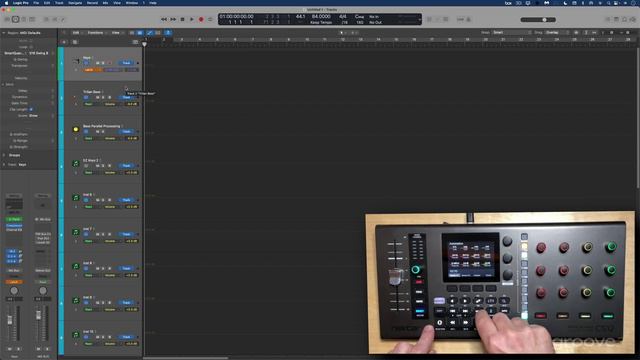This screenshot has height=360, width=640.
Task: Click the Play transport button
Action: click(x=192, y=19)
